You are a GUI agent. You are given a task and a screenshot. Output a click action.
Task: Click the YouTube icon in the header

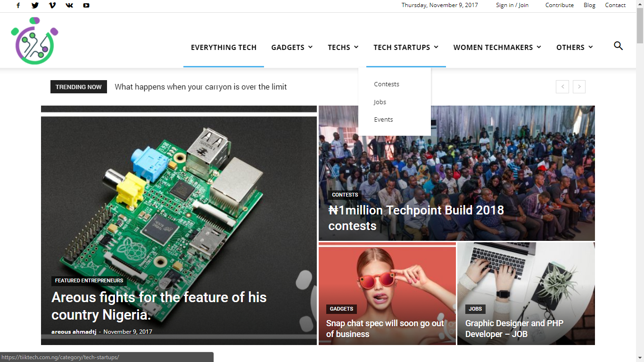click(x=86, y=5)
